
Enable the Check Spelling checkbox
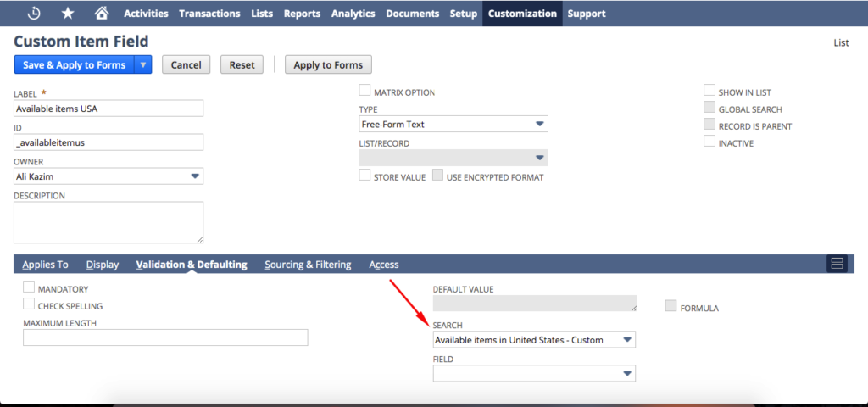click(x=29, y=304)
